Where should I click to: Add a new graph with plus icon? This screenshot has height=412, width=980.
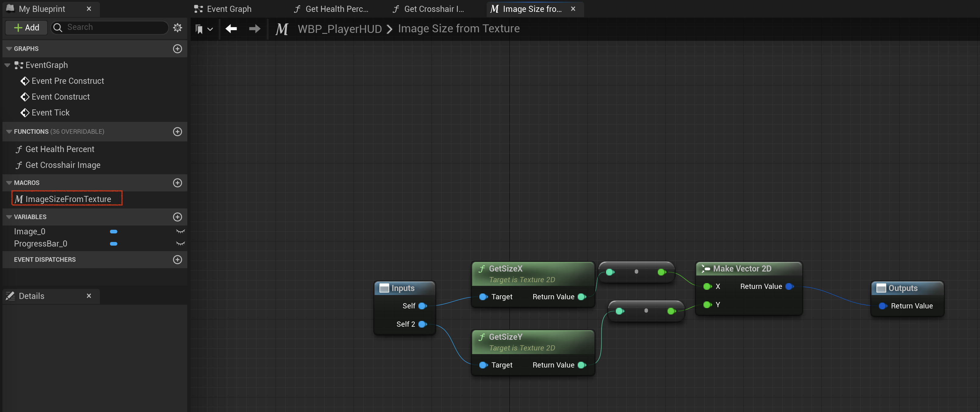pos(177,49)
